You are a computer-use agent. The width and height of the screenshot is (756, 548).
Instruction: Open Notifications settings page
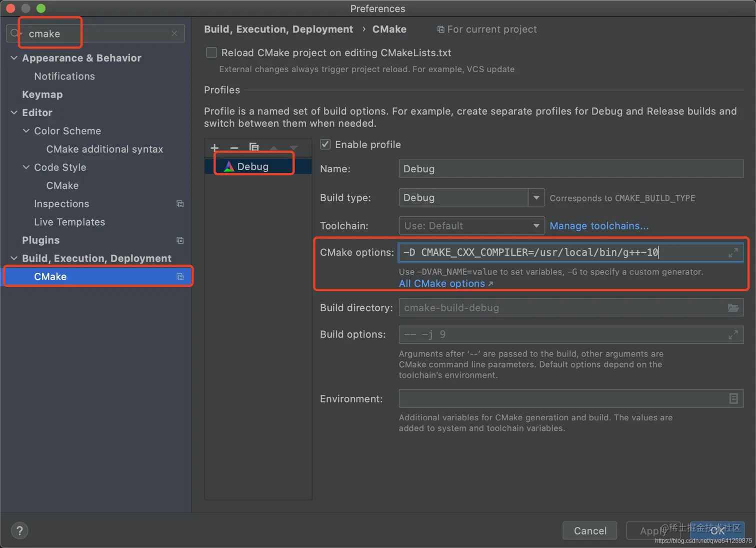(x=64, y=76)
